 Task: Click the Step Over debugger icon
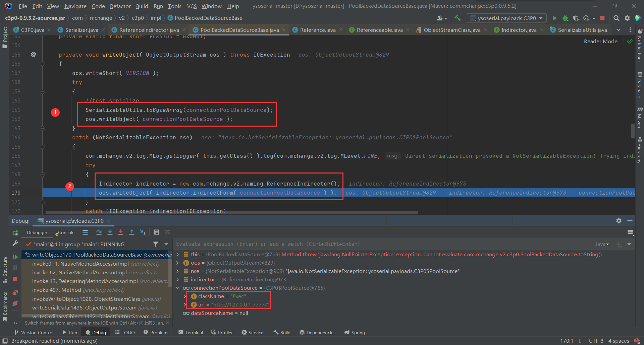(99, 232)
